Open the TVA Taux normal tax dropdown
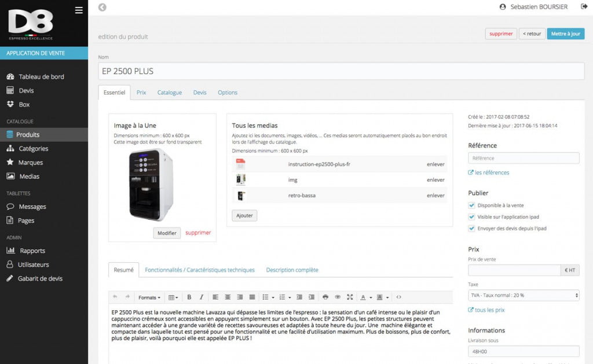 point(524,295)
